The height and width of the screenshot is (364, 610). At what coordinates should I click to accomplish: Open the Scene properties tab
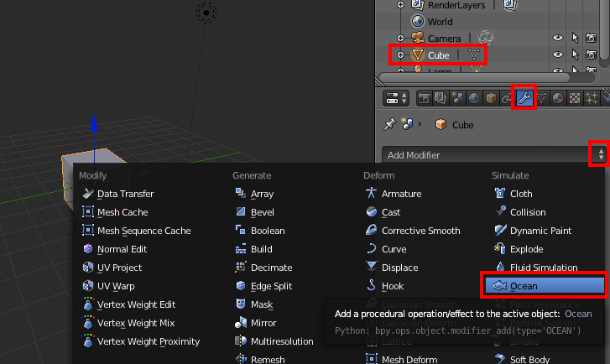point(457,98)
